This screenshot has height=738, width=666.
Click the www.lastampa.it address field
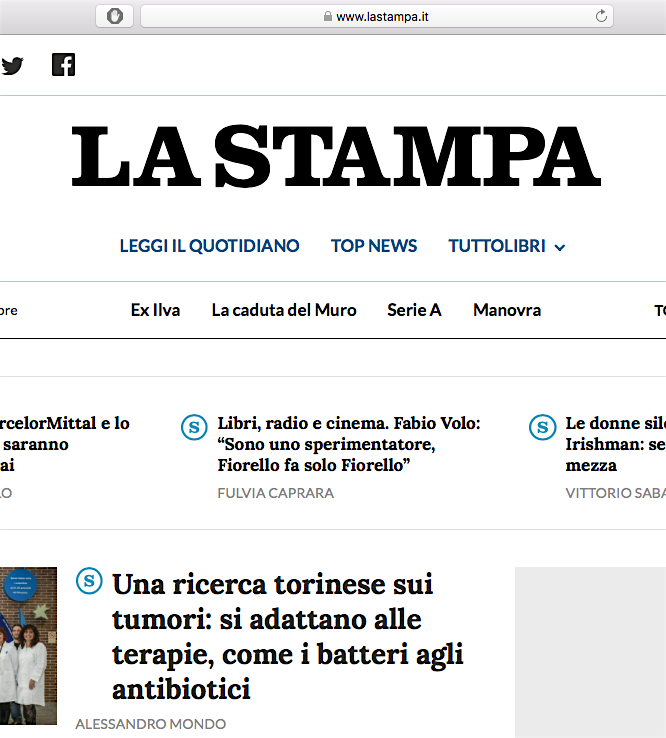377,16
